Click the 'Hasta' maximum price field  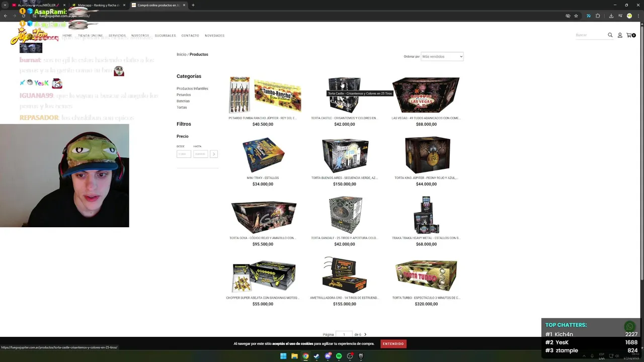200,154
